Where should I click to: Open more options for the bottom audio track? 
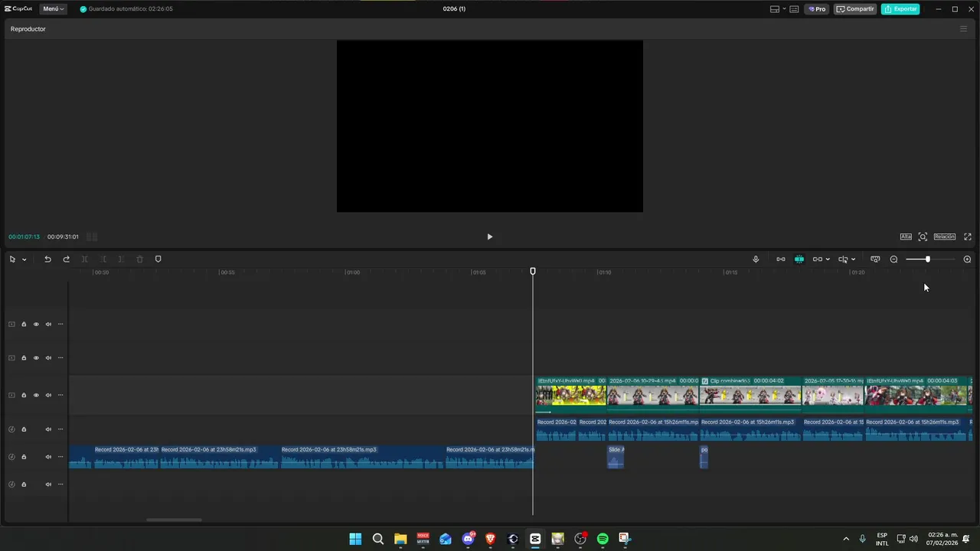[x=60, y=484]
